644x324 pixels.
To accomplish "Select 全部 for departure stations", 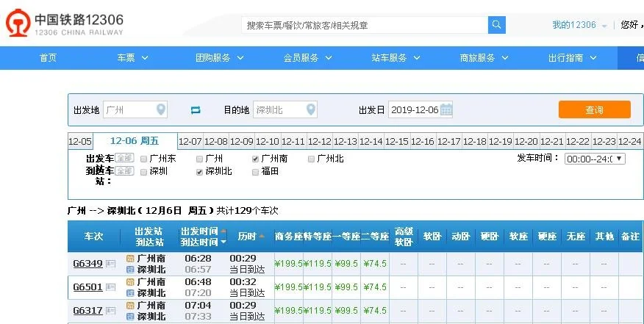I will tap(124, 158).
